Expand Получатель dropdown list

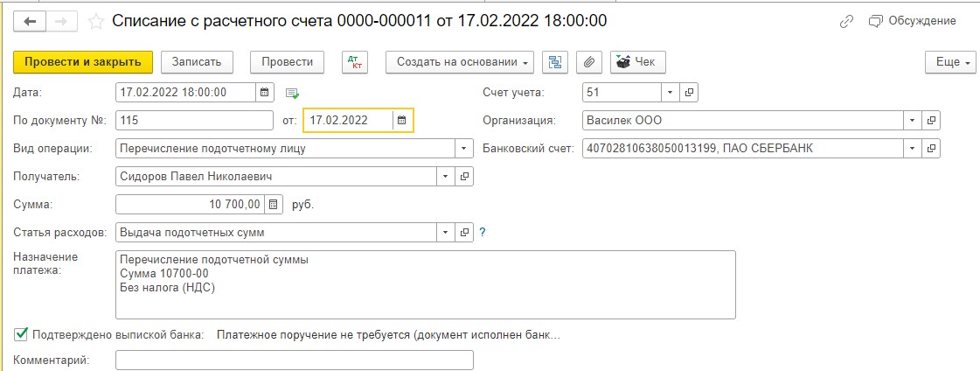(x=445, y=177)
